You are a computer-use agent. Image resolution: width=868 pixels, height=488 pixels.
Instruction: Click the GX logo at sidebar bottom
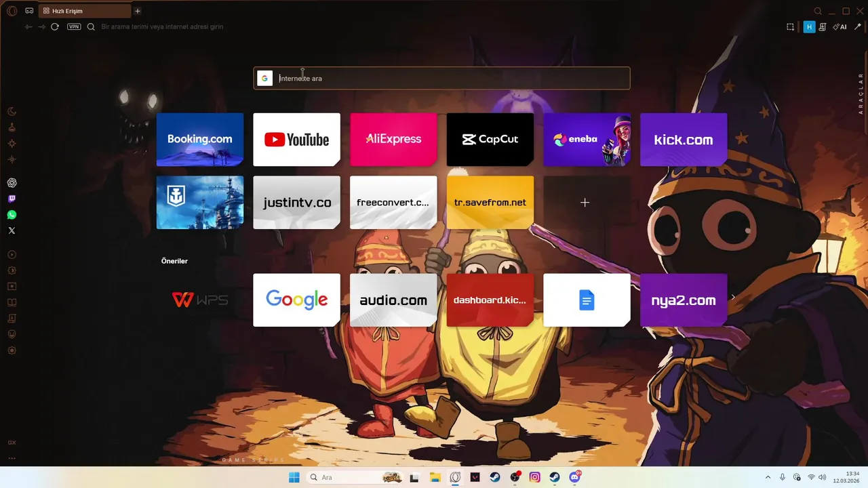pyautogui.click(x=12, y=443)
